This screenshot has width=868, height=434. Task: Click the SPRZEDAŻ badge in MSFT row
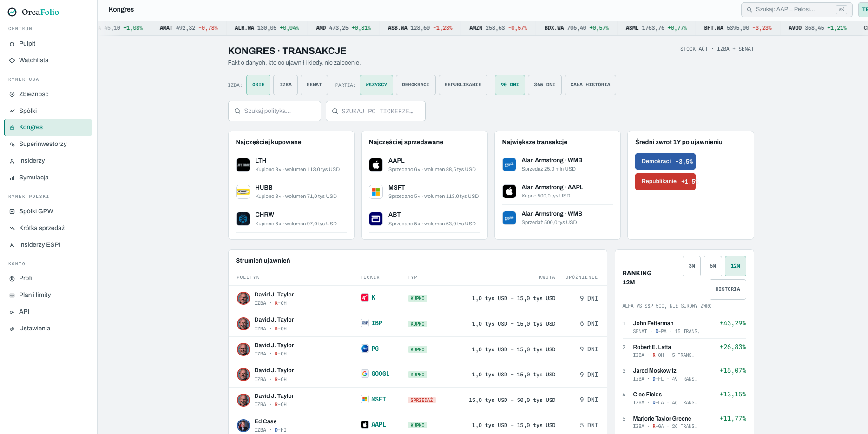point(421,400)
